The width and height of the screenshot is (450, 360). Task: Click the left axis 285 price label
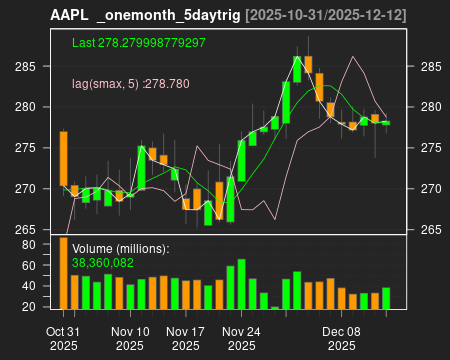(x=25, y=67)
